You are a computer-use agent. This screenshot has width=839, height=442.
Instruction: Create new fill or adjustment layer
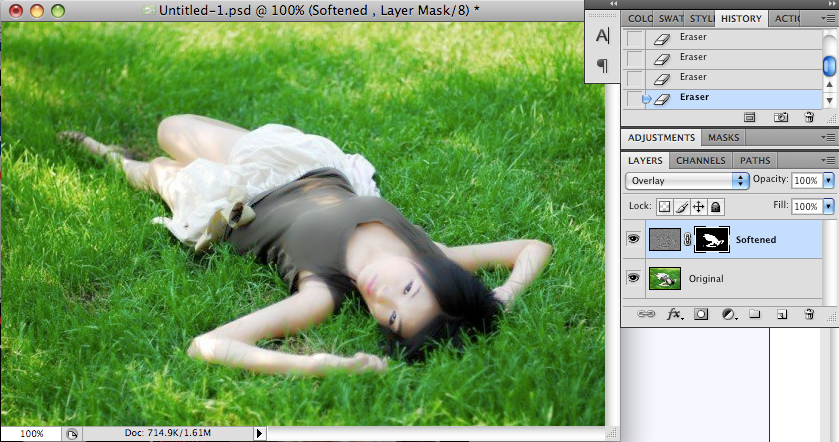coord(728,314)
